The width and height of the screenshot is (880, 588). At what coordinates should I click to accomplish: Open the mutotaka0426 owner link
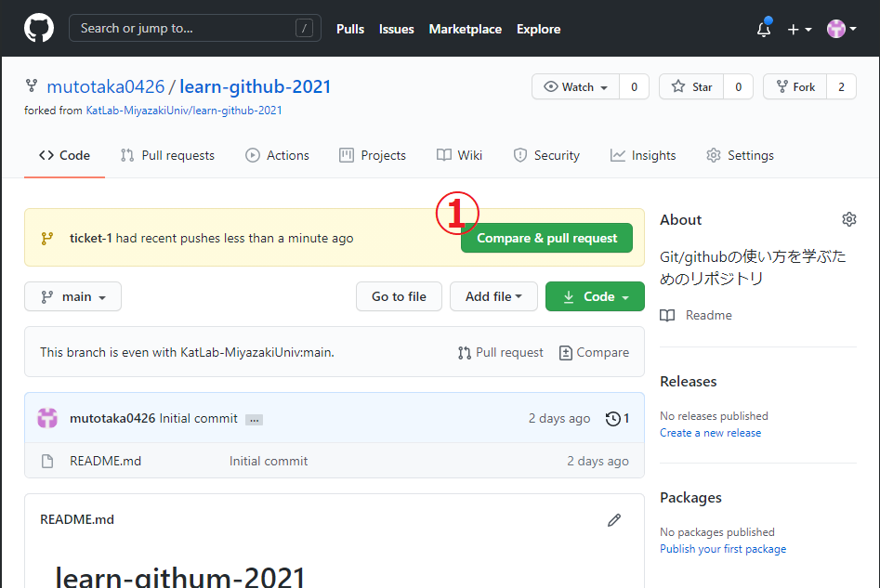(x=106, y=87)
